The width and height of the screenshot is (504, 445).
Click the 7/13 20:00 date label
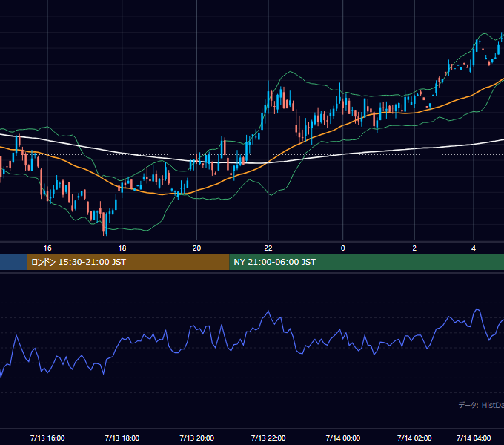(196, 438)
